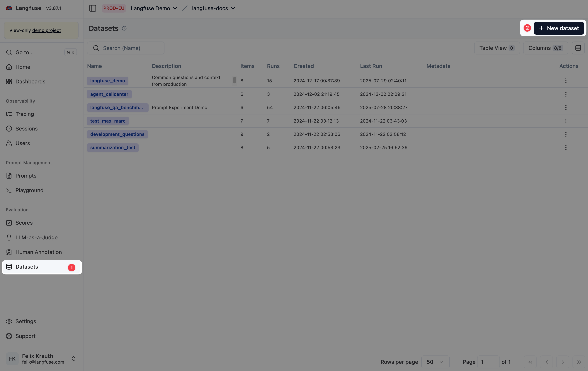This screenshot has height=371, width=588.
Task: Click the Sessions clock icon
Action: 9,128
